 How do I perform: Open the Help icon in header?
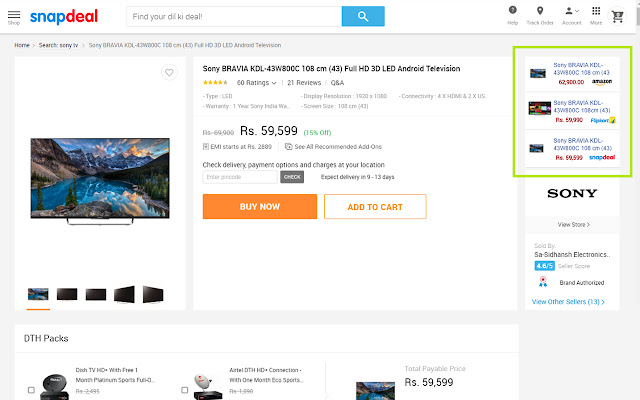pyautogui.click(x=513, y=11)
